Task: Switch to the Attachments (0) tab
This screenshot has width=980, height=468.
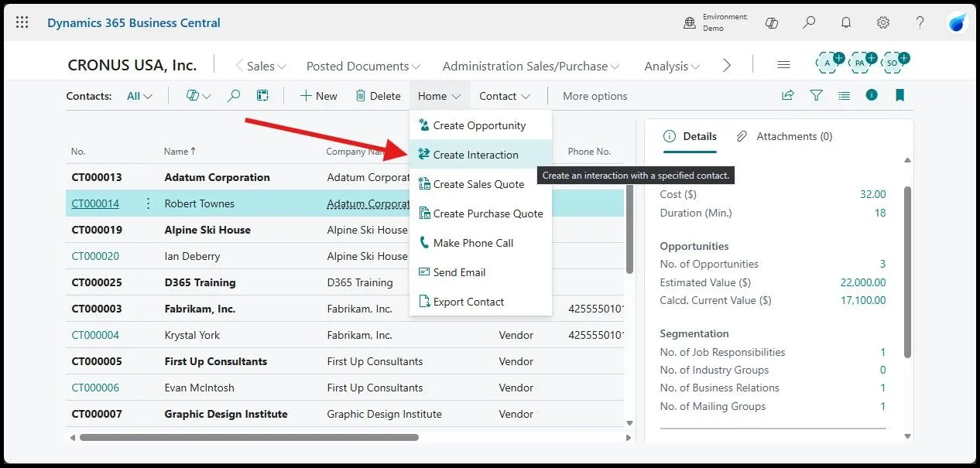Action: click(x=784, y=136)
